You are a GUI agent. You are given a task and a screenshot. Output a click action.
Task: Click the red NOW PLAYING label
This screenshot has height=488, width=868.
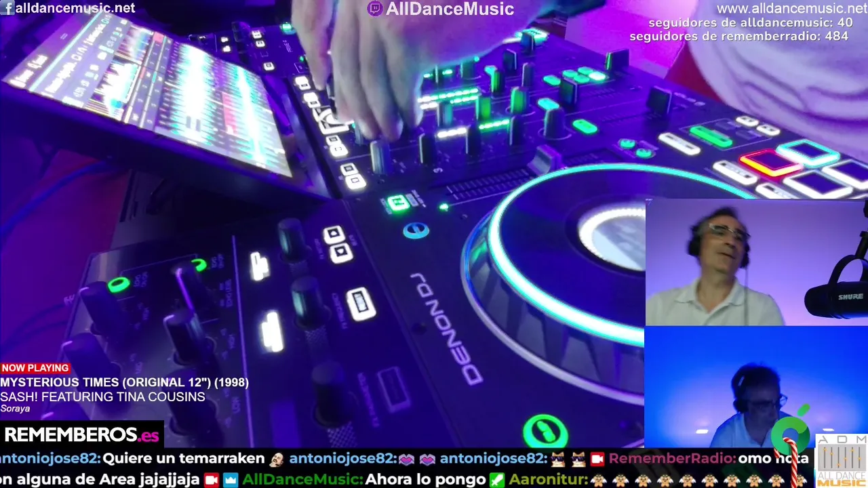(35, 368)
